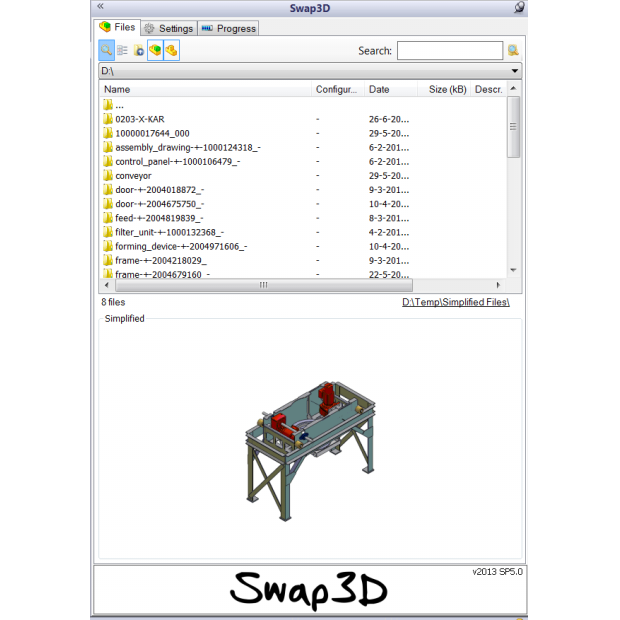Switch to the Files tab
This screenshot has width=620, height=620.
tap(117, 27)
